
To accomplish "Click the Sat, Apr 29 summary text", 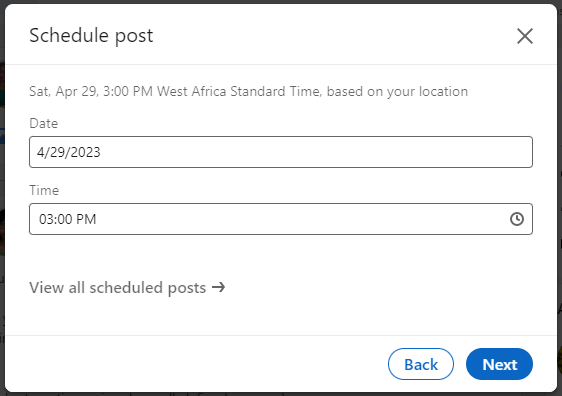I will point(64,91).
